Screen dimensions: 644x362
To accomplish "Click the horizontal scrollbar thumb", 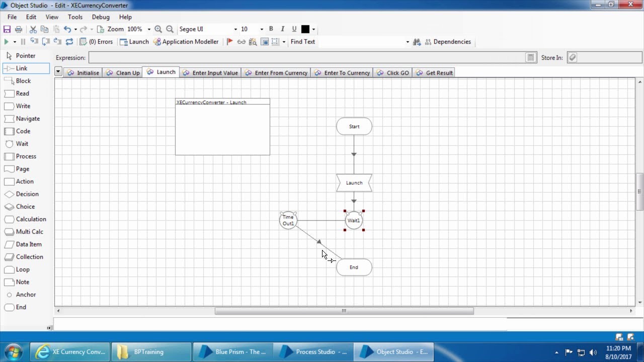I will click(x=344, y=311).
